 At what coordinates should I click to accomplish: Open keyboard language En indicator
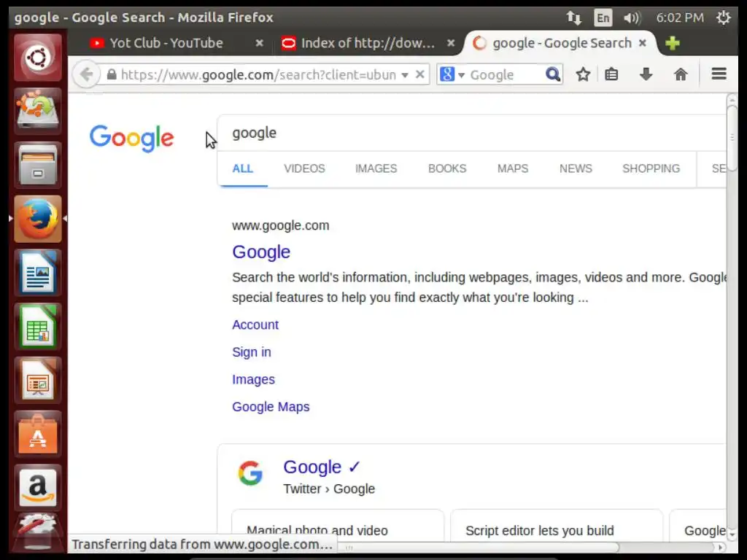(603, 18)
